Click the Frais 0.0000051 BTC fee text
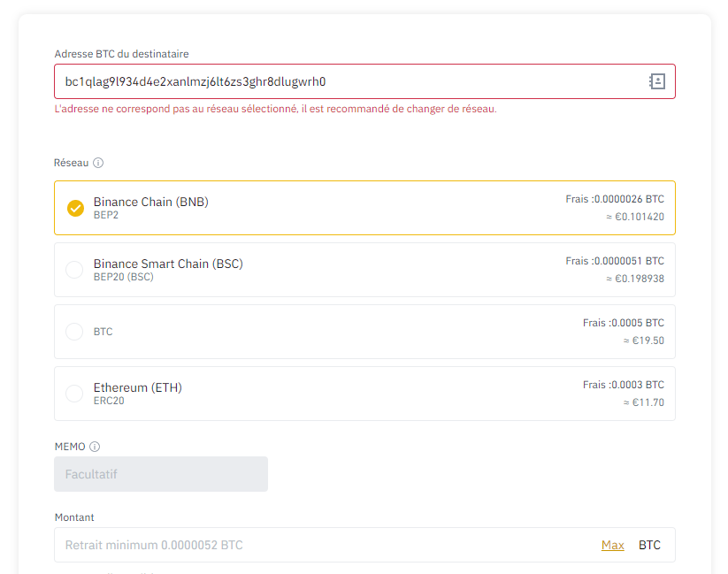728x574 pixels. click(x=615, y=261)
